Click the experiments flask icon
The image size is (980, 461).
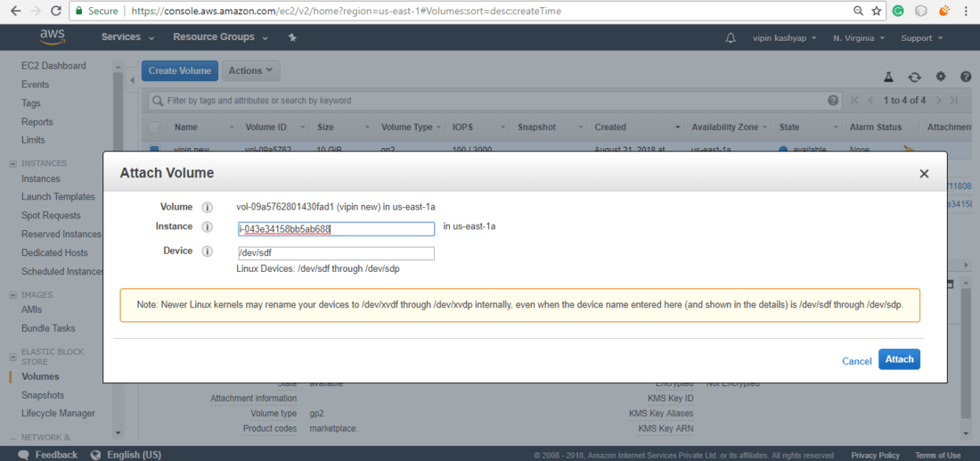[887, 77]
